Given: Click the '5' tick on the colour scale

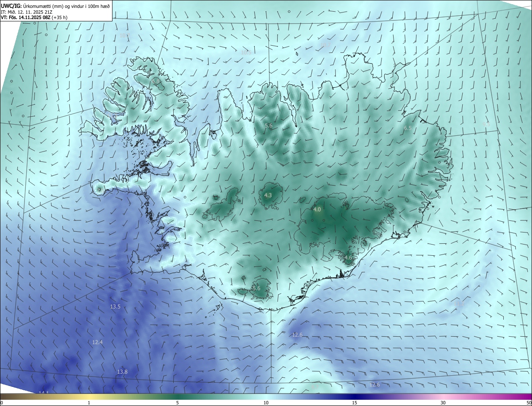Looking at the screenshot, I should point(177,403).
